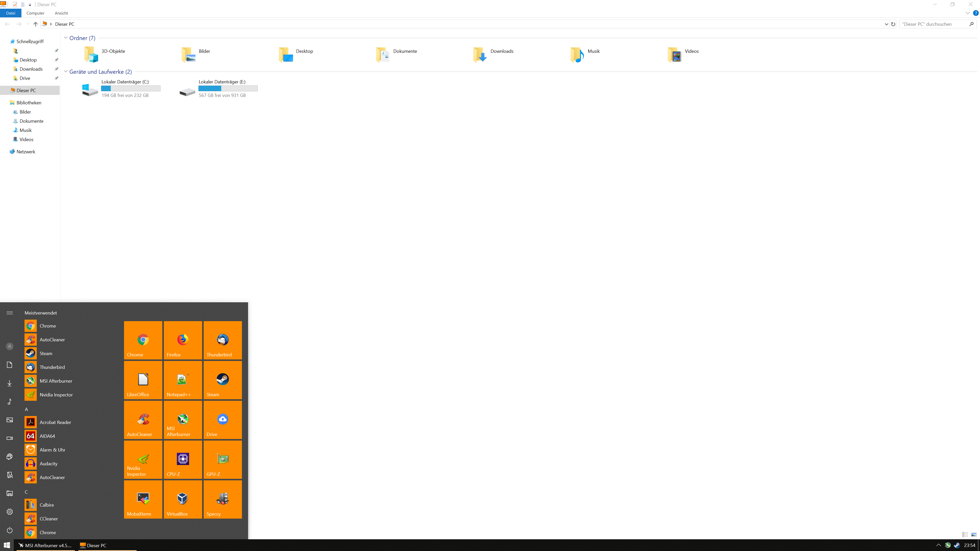Select Lokaler Datenträger (E:) usage bar

228,89
